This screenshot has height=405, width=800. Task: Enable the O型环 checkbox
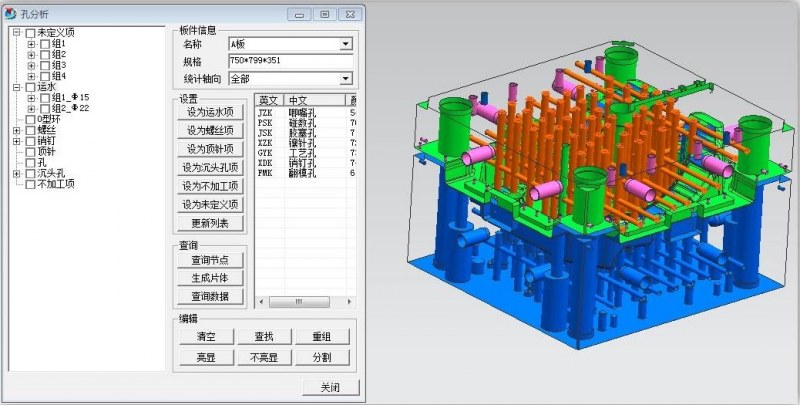[x=29, y=119]
